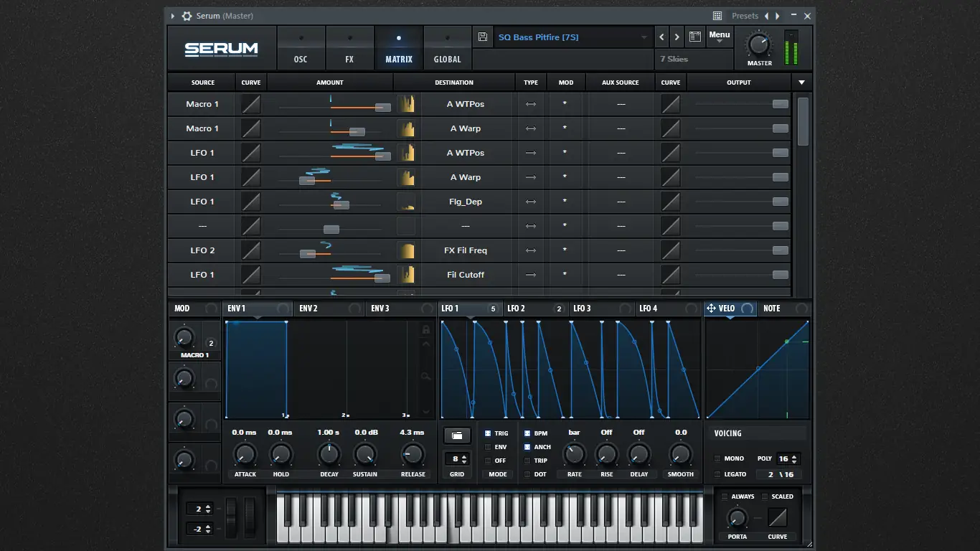Enable the OFF mode checkbox
Image resolution: width=980 pixels, height=551 pixels.
(489, 461)
